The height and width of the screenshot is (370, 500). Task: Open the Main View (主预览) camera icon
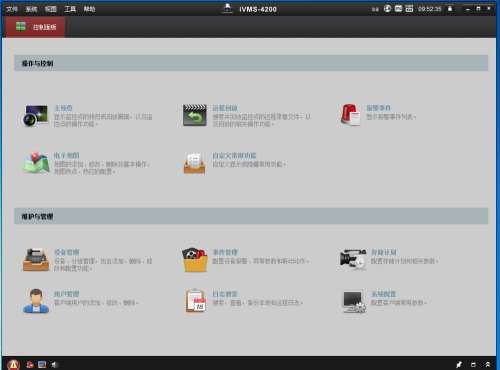[x=36, y=115]
